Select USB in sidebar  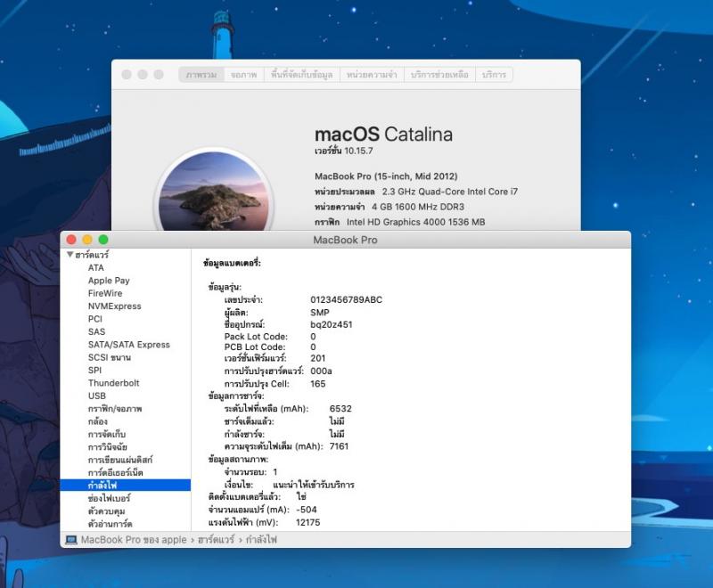97,396
